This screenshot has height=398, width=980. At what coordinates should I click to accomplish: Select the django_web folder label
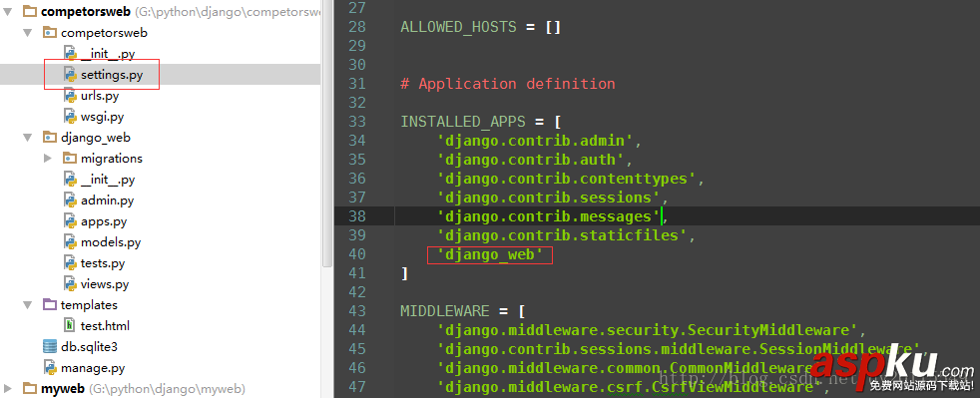click(x=96, y=138)
